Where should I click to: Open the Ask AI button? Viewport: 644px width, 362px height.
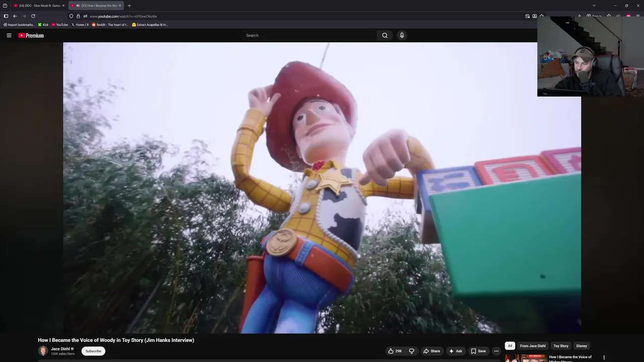(x=455, y=351)
